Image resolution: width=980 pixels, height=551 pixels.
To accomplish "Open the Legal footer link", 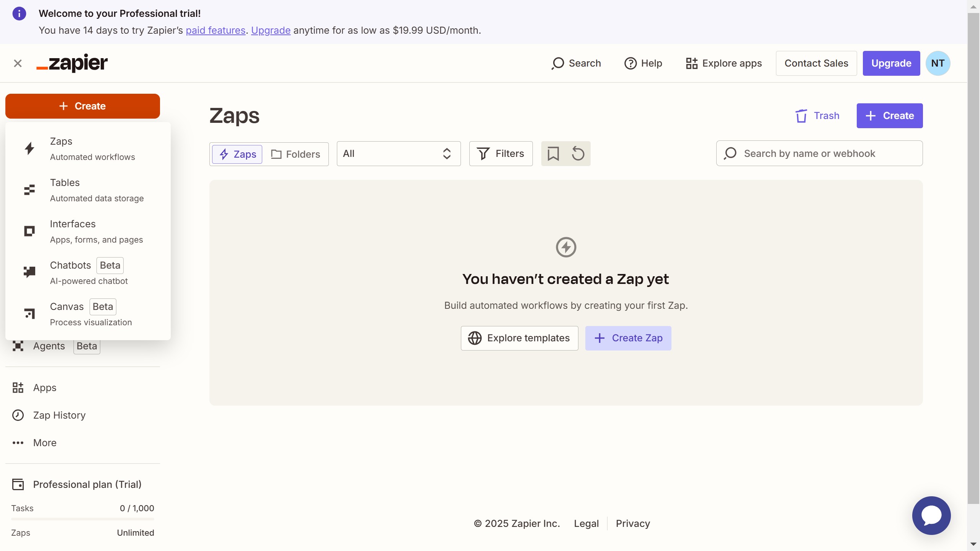I will 586,523.
